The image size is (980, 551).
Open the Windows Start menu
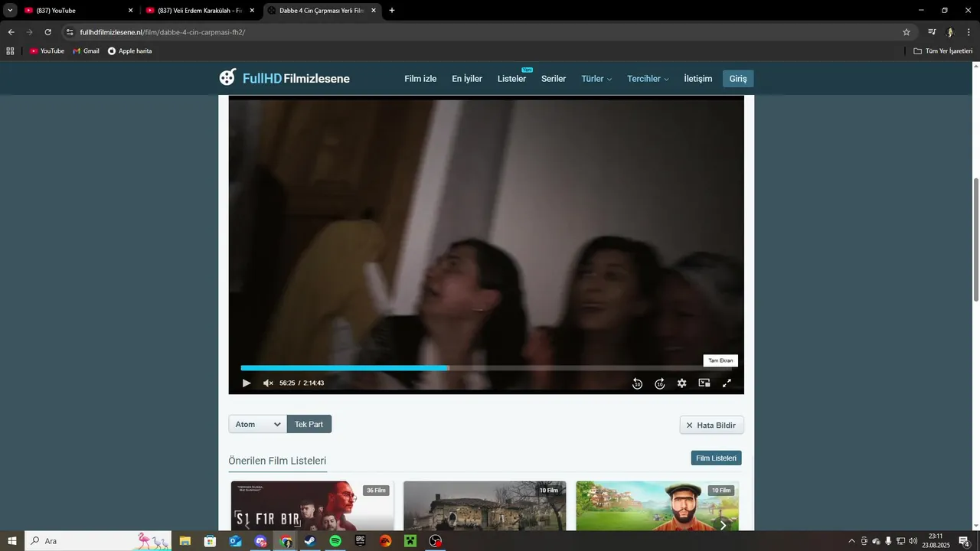point(12,541)
